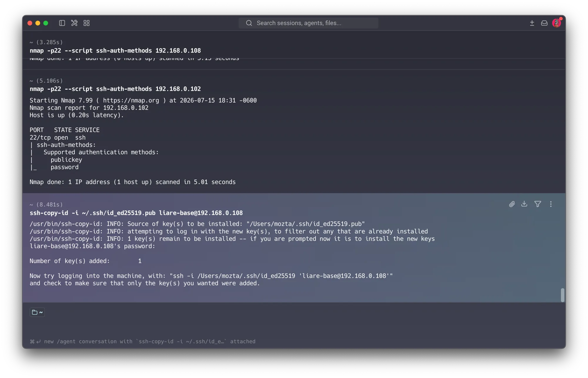Attach ssh-copy-id block with paperclip icon

(x=512, y=204)
